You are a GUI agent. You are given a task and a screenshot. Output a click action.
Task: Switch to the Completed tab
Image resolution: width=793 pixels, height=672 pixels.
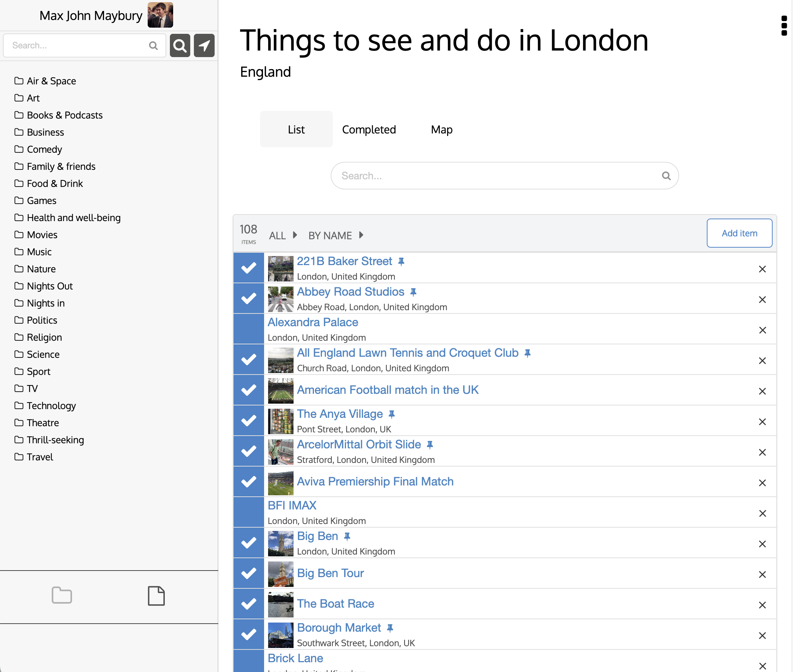(x=369, y=129)
